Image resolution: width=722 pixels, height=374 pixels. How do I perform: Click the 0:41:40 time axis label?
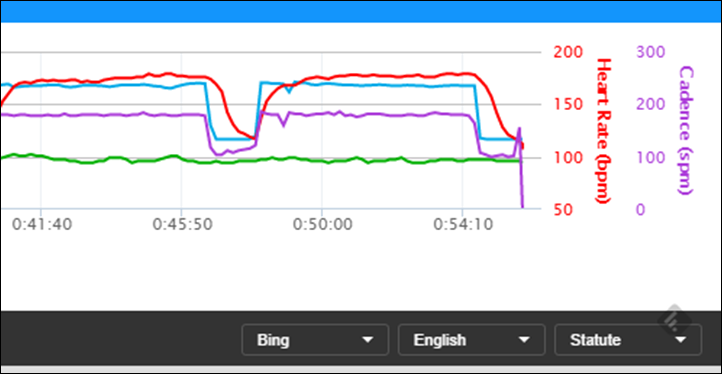[x=42, y=225]
